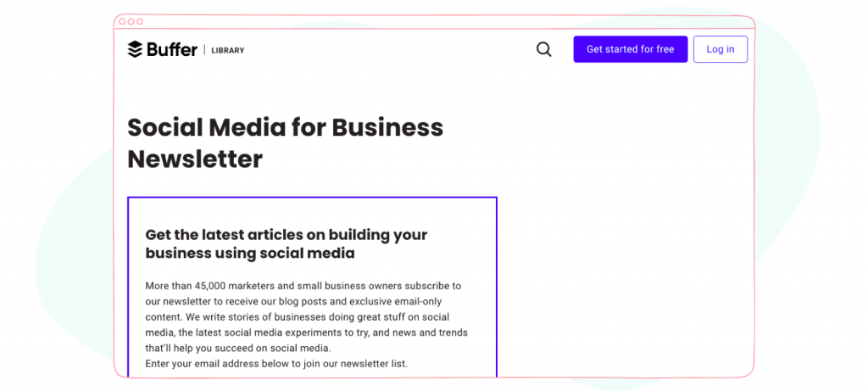Click the Enter your email address below line
The image size is (868, 391).
(x=276, y=364)
